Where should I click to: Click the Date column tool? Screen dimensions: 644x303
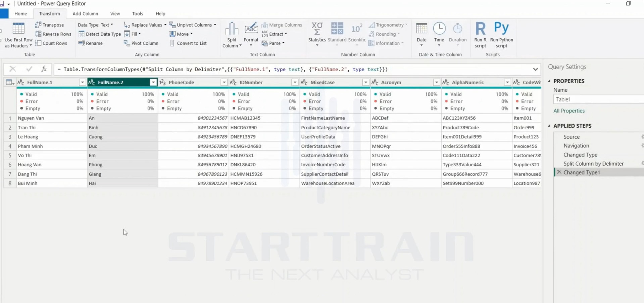422,35
